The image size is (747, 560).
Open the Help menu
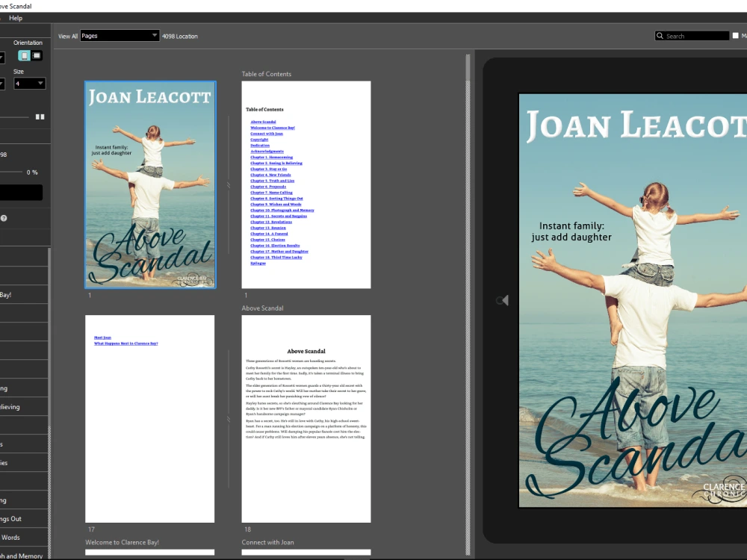pos(15,18)
